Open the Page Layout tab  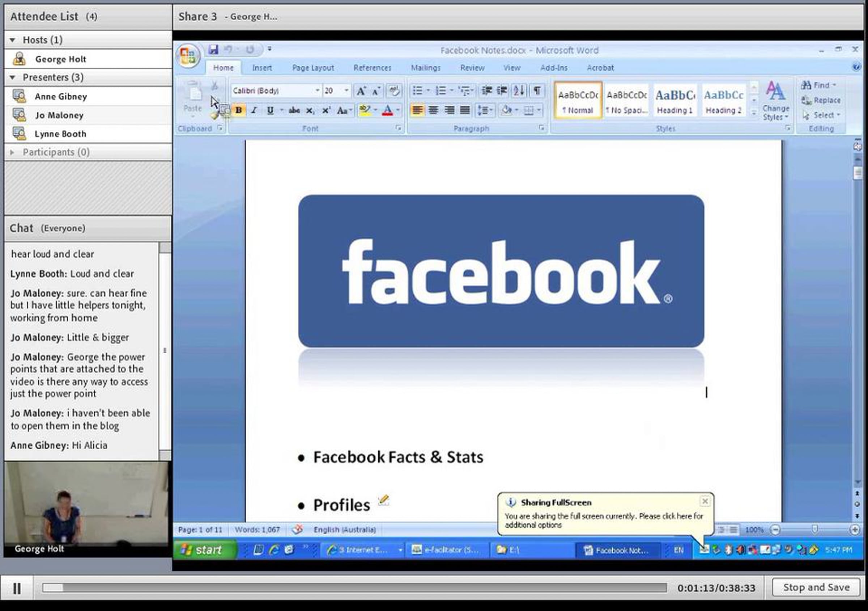point(312,68)
